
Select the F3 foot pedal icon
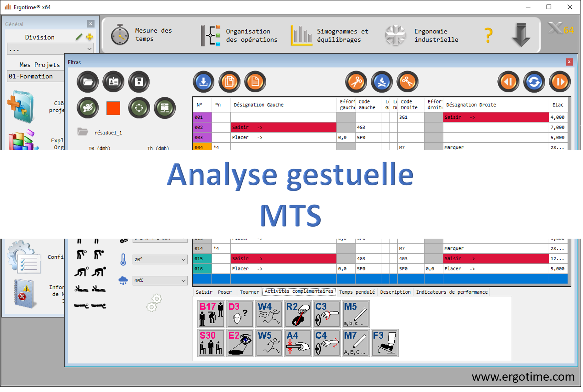385,343
